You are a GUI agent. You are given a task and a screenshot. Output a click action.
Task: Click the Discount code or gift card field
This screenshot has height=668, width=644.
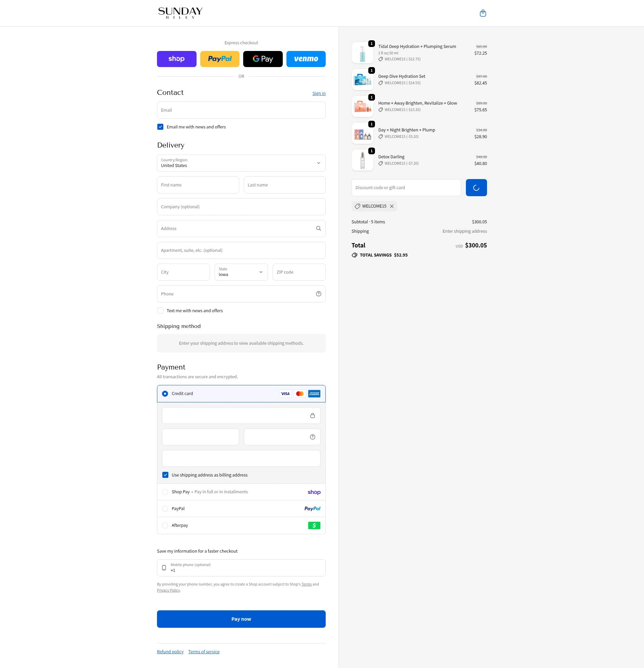[x=406, y=187]
